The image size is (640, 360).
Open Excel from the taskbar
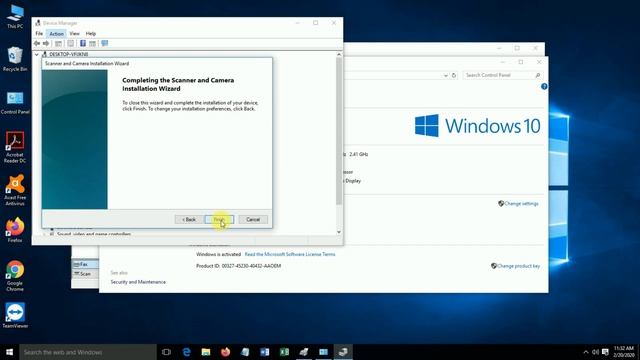pyautogui.click(x=284, y=352)
